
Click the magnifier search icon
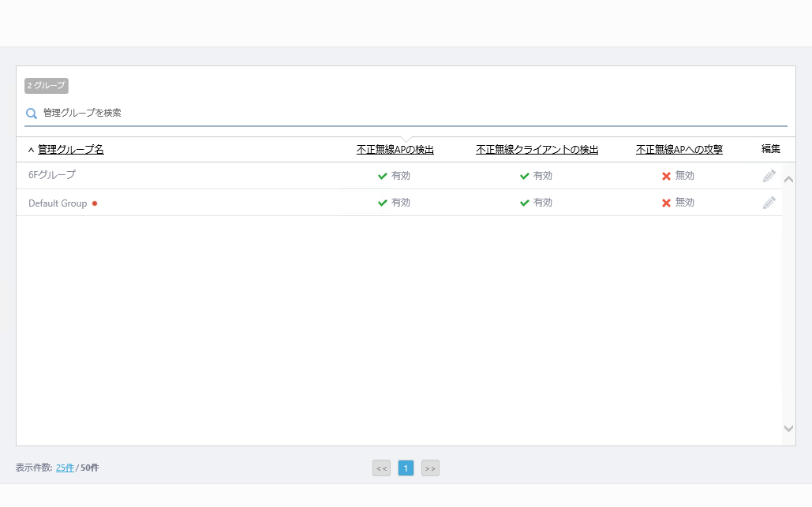pyautogui.click(x=32, y=114)
